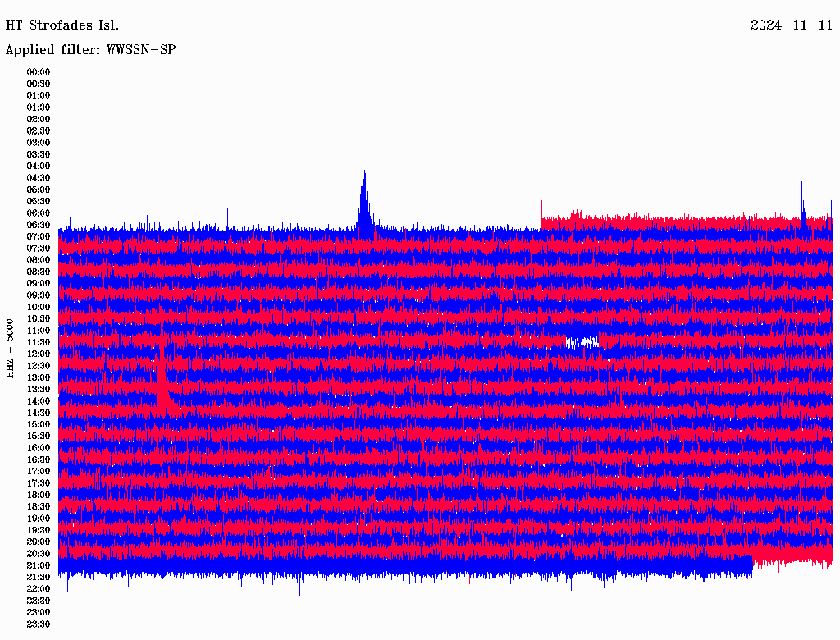Select the 02:00 time label

point(39,119)
